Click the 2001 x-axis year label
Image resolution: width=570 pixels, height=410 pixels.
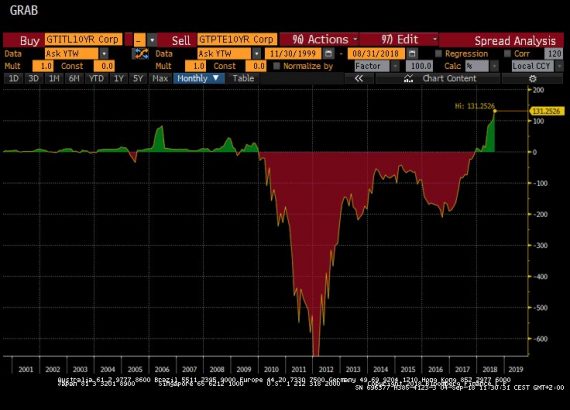(25, 369)
